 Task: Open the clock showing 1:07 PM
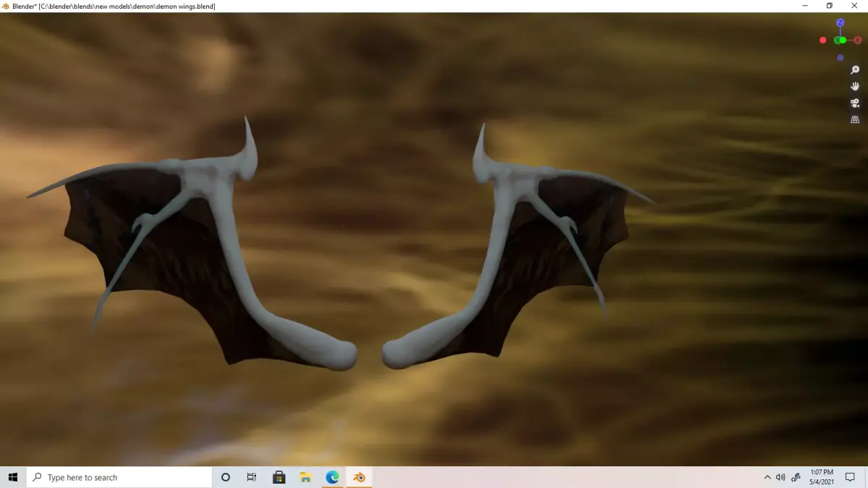(822, 477)
